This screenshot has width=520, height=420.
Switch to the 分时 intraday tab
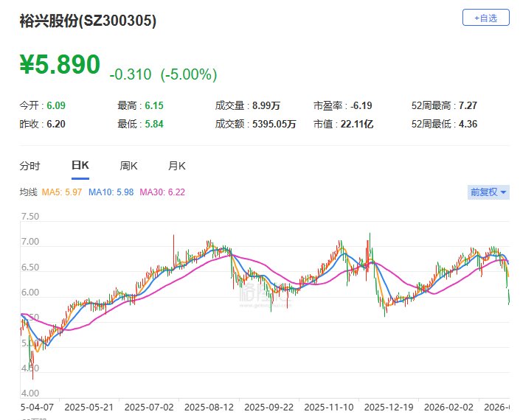pyautogui.click(x=30, y=166)
